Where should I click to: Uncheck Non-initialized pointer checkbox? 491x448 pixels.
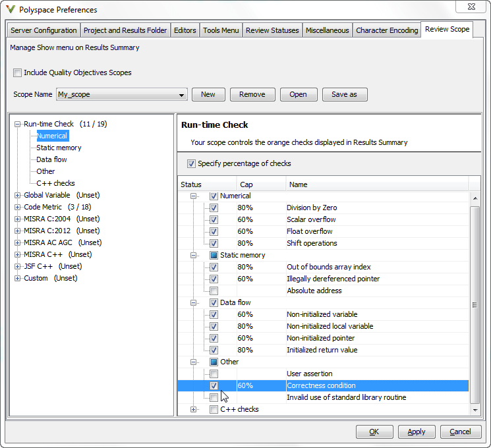click(214, 339)
